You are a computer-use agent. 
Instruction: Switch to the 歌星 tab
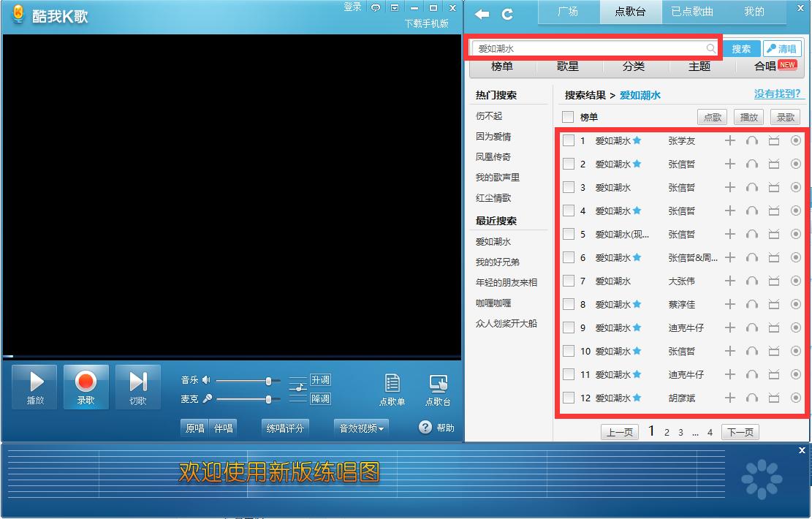pos(569,66)
